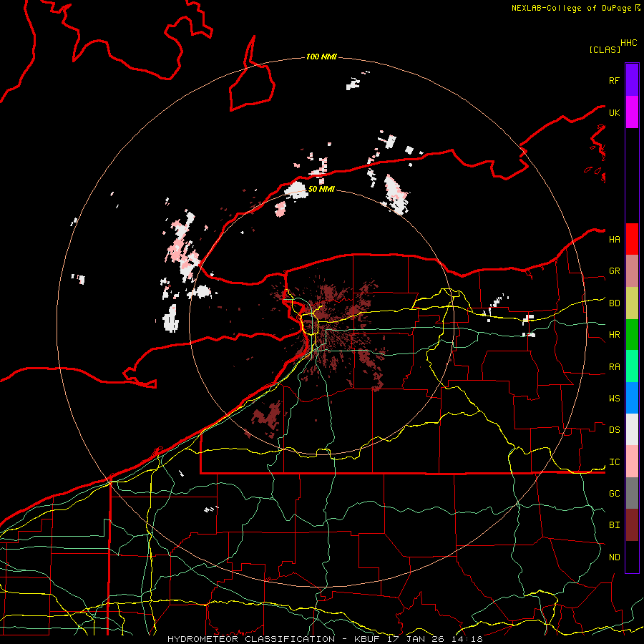
Task: Select the yellow BD legend color block
Action: click(632, 303)
